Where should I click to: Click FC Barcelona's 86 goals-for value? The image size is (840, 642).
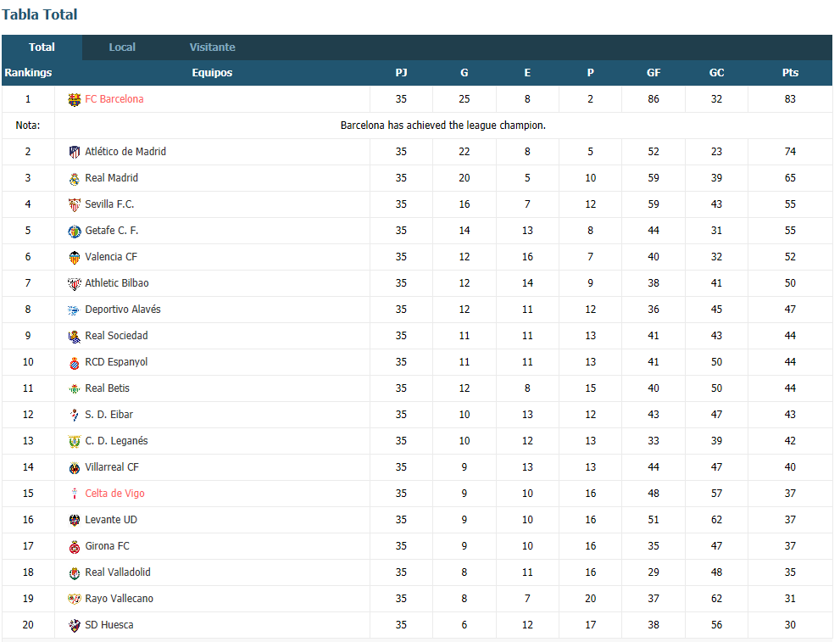654,98
